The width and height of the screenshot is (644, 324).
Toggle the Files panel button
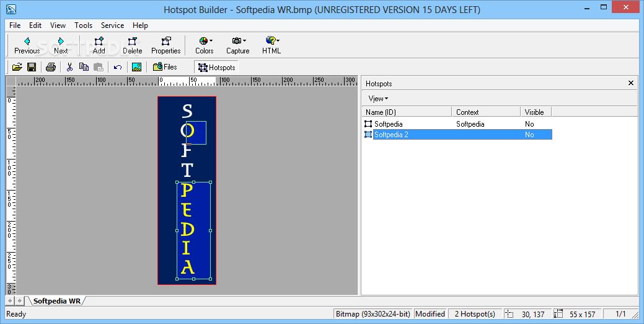click(165, 67)
